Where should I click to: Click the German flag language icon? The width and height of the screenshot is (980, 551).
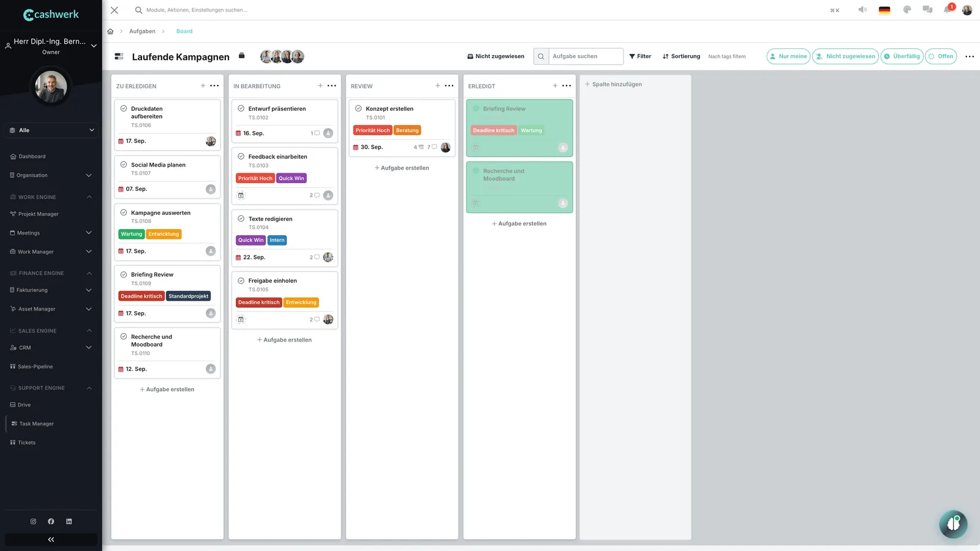coord(884,10)
